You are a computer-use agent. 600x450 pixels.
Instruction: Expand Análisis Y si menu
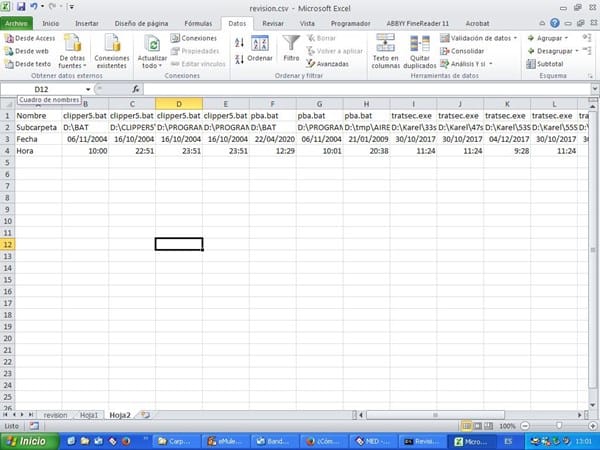click(466, 64)
